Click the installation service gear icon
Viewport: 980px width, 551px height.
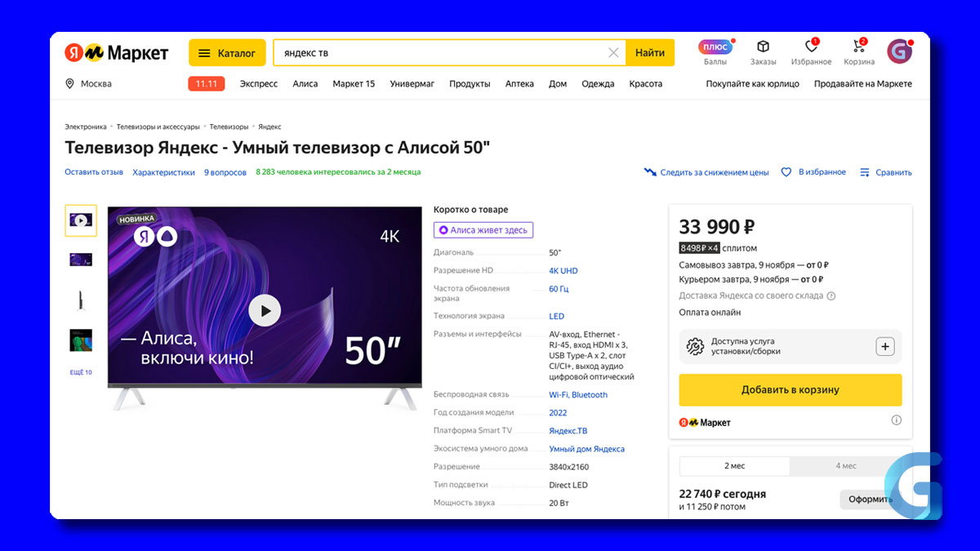(x=695, y=346)
